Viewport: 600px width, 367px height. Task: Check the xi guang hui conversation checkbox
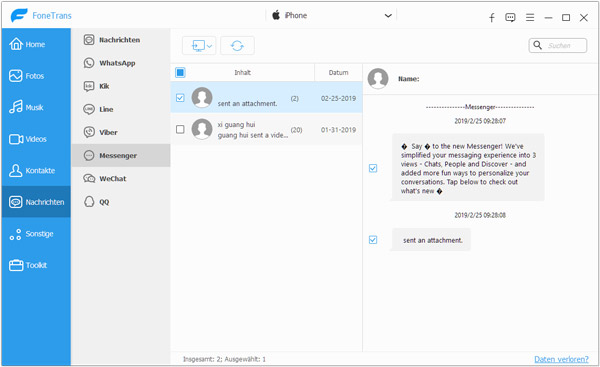tap(180, 129)
